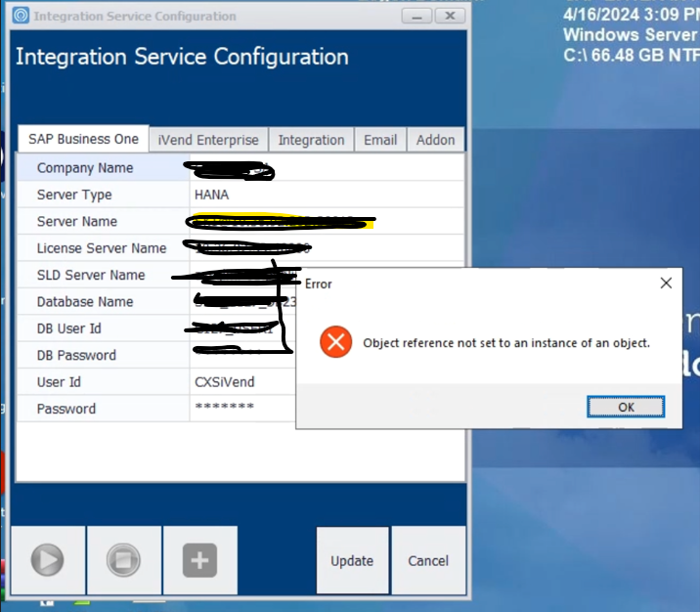Minimize the Integration Service Configuration window

click(x=416, y=16)
